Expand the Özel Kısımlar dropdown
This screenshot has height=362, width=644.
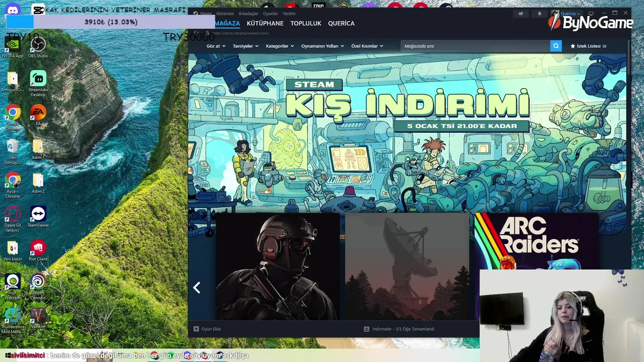tap(367, 46)
